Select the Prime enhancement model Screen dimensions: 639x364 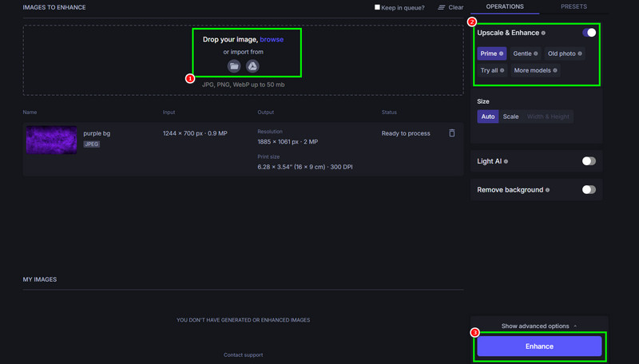click(492, 53)
